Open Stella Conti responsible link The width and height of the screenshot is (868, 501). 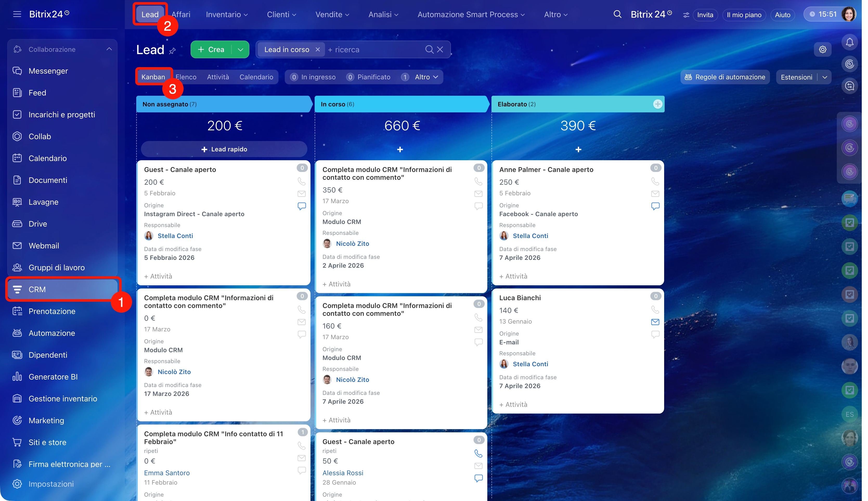175,236
